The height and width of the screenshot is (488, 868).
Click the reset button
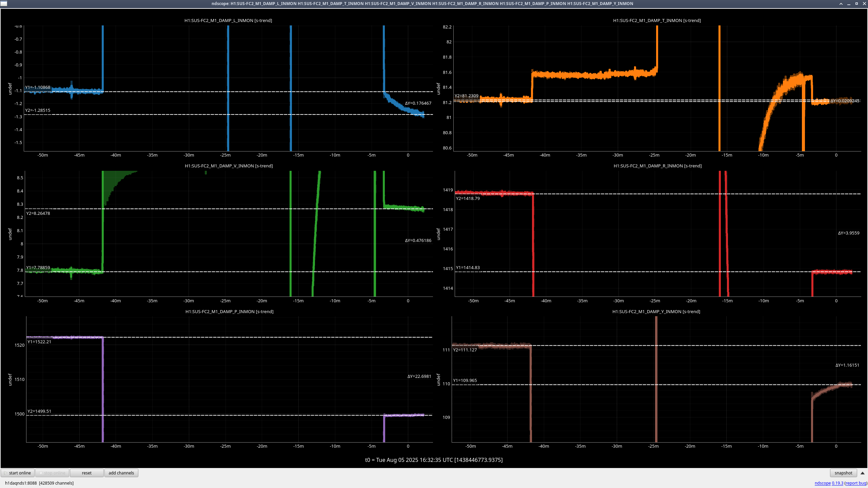pos(86,473)
